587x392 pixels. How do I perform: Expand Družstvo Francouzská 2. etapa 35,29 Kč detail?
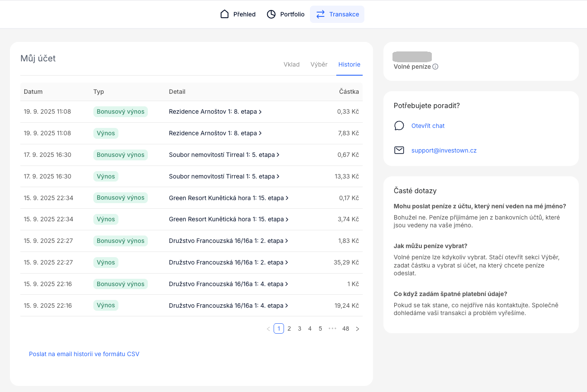(x=228, y=262)
